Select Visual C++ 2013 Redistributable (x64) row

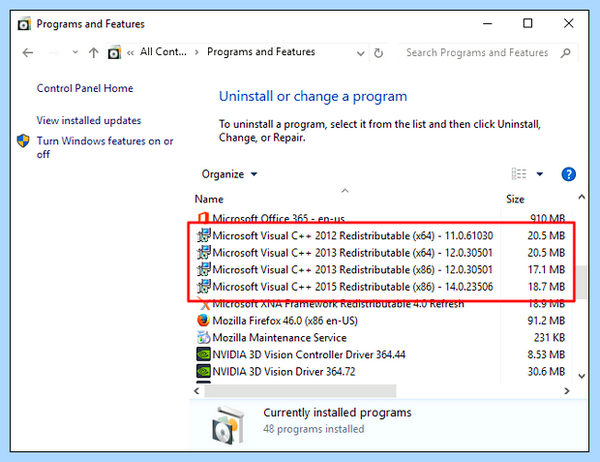coord(380,253)
